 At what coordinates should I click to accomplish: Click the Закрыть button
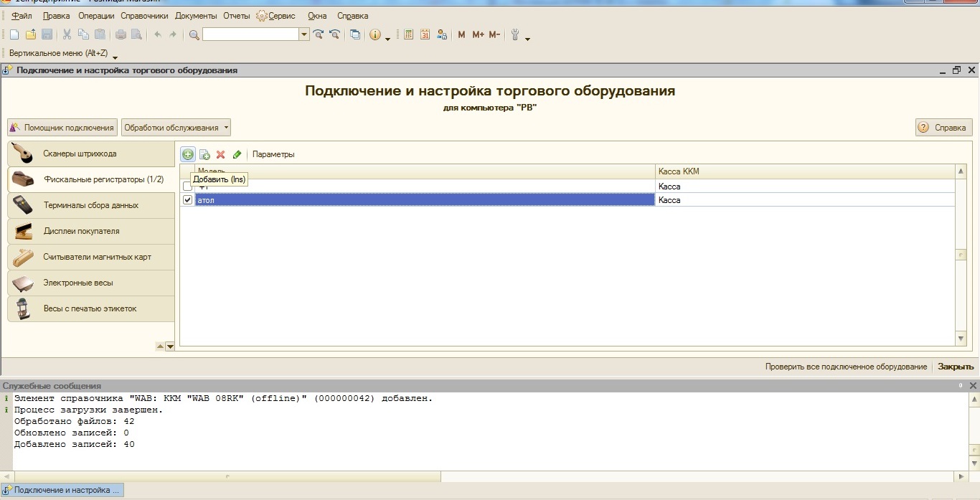click(956, 367)
